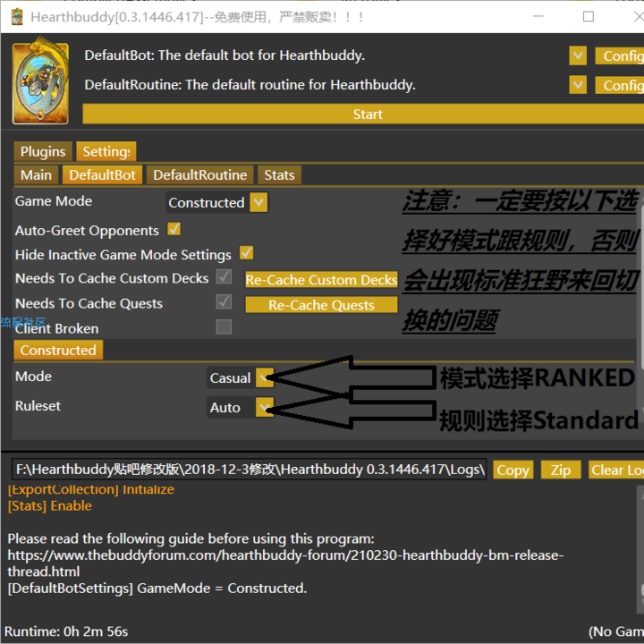Viewport: 644px width, 644px height.
Task: Click '[ExportCollection] Initialize' log line
Action: pyautogui.click(x=90, y=489)
